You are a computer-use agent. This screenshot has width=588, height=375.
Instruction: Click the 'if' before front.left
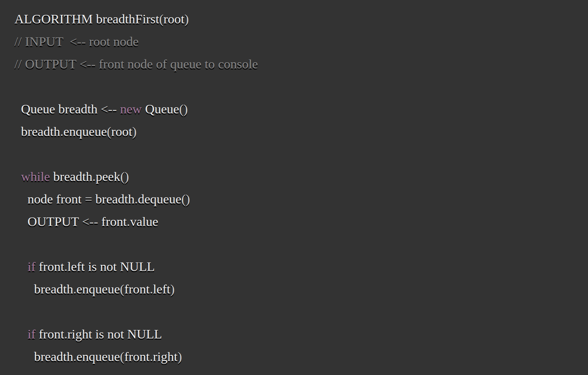pyautogui.click(x=31, y=267)
